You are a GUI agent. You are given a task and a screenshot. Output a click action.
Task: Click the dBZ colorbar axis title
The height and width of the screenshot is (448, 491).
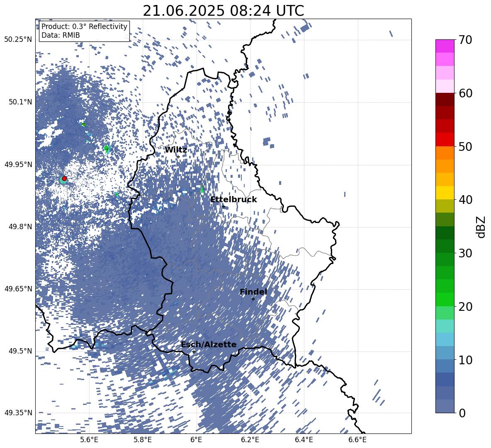[481, 227]
